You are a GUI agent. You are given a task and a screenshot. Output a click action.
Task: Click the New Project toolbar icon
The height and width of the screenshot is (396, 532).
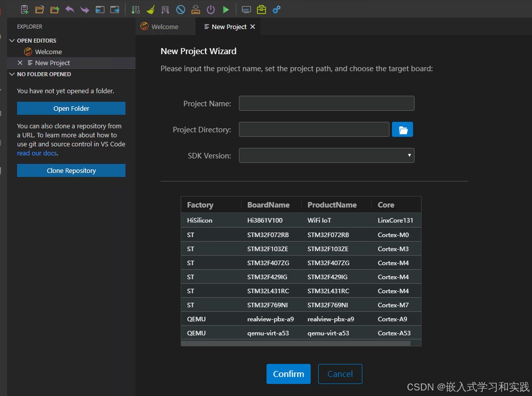(x=25, y=10)
